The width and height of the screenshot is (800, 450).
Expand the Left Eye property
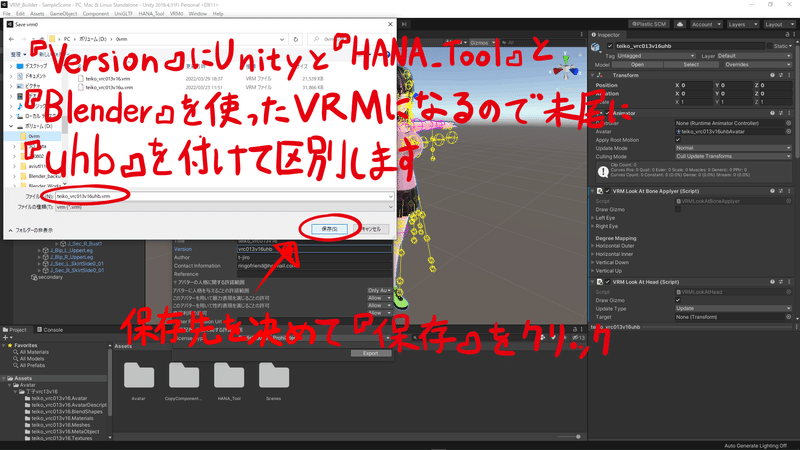pyautogui.click(x=593, y=218)
